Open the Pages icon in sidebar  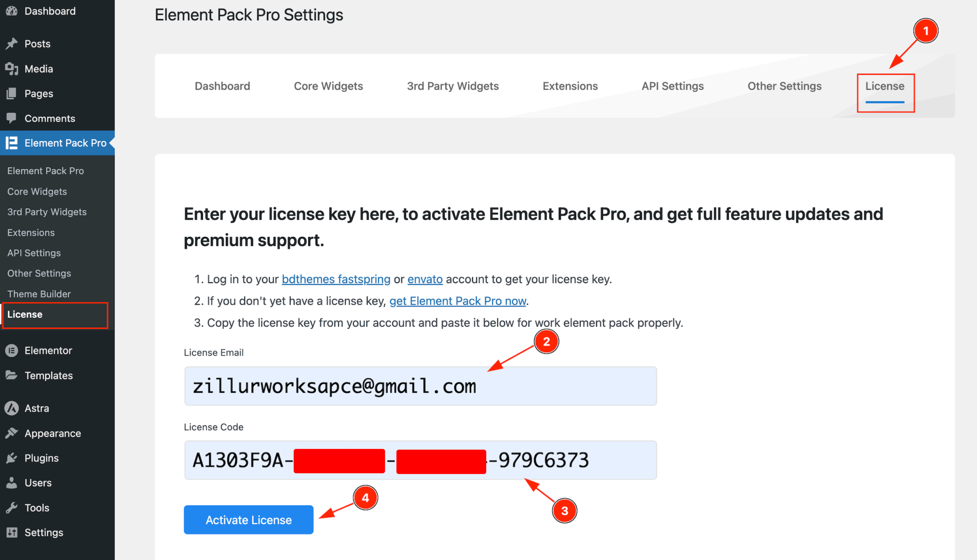point(11,93)
